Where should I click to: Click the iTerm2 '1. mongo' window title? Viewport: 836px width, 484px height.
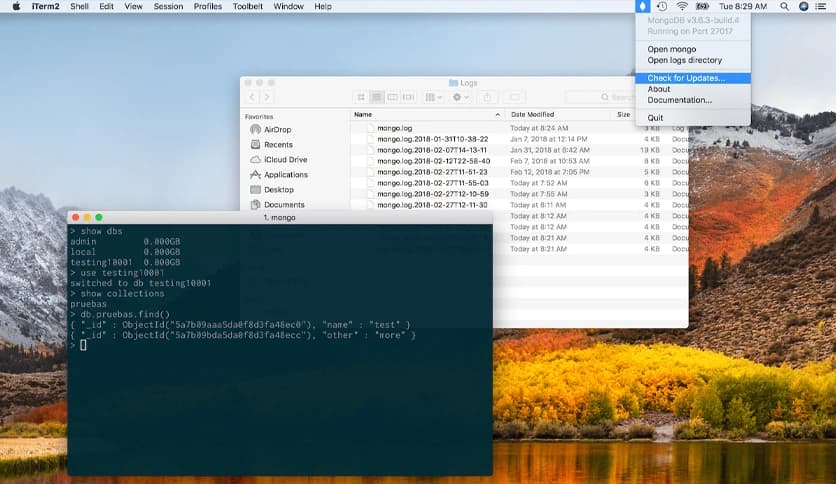click(279, 217)
